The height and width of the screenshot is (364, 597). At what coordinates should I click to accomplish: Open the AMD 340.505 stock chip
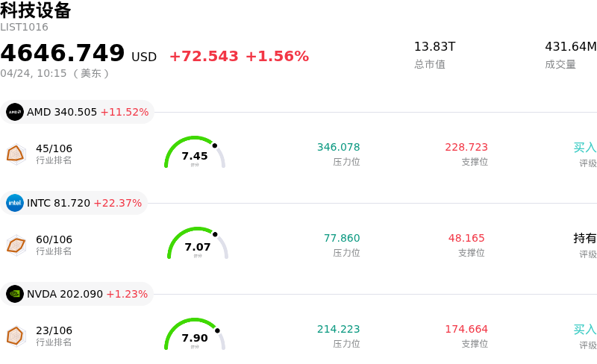point(78,112)
